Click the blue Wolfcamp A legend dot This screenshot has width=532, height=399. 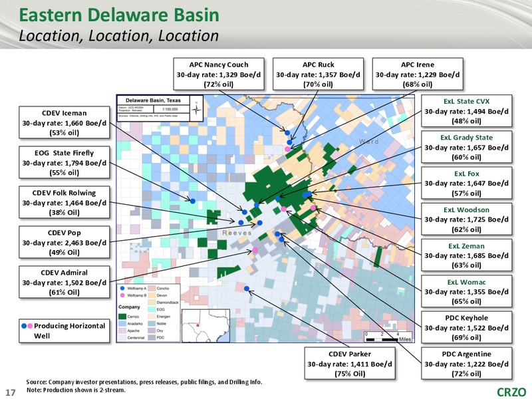(122, 289)
